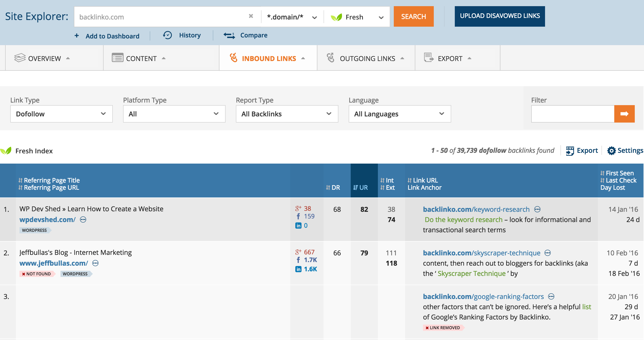Select the Inbound Links tab
Viewport: 644px width, 340px height.
click(268, 58)
